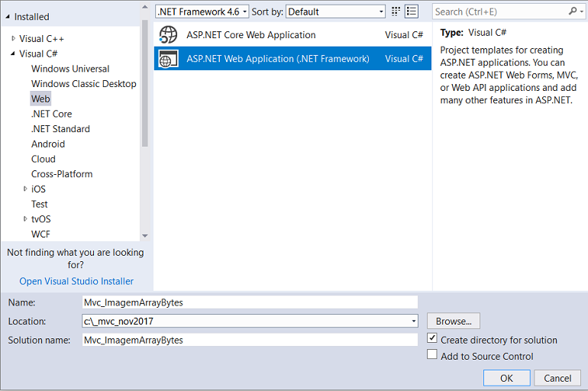The height and width of the screenshot is (391, 588).
Task: Expand the iOS category node
Action: pyautogui.click(x=25, y=189)
